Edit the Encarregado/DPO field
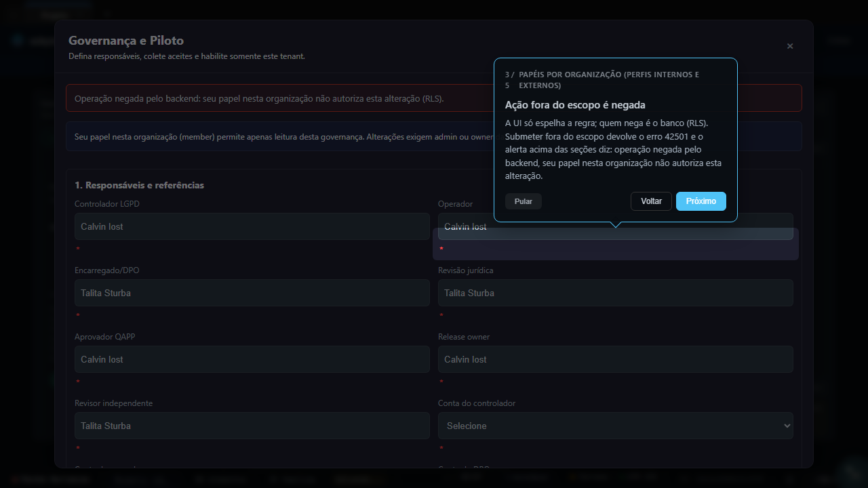This screenshot has height=488, width=868. 252,293
